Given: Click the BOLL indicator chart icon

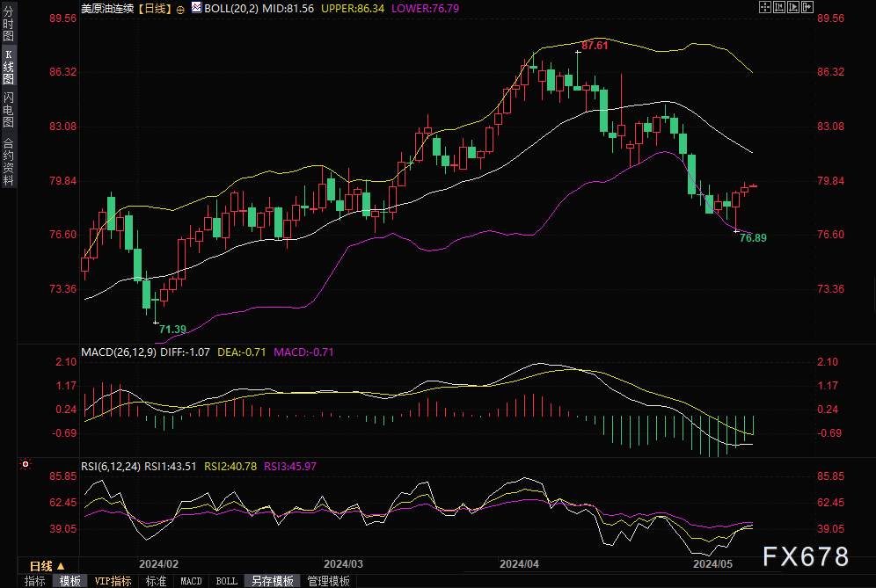Looking at the screenshot, I should (x=196, y=8).
